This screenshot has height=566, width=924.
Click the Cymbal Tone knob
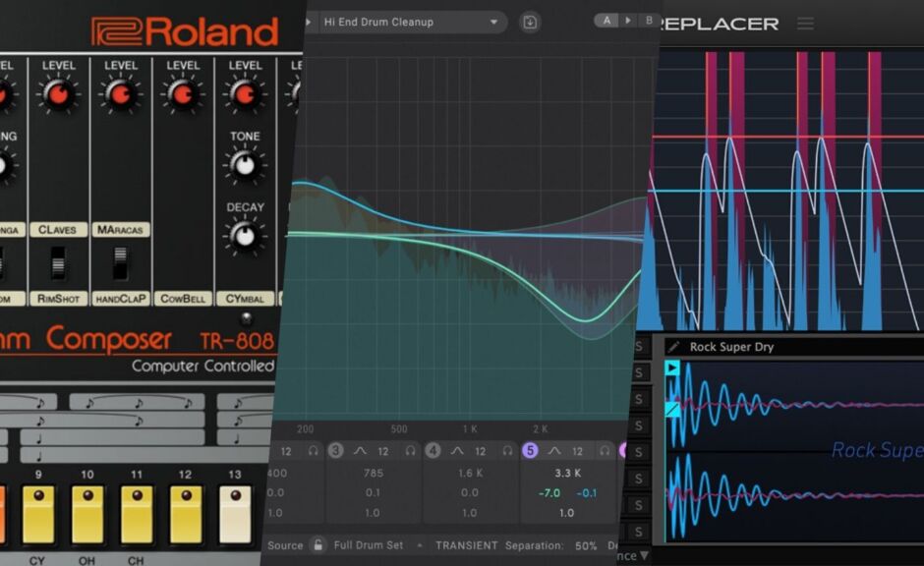coord(245,165)
